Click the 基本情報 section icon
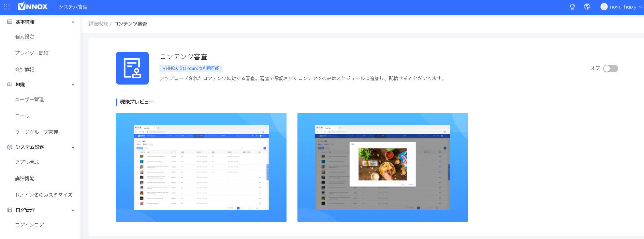 (10, 22)
